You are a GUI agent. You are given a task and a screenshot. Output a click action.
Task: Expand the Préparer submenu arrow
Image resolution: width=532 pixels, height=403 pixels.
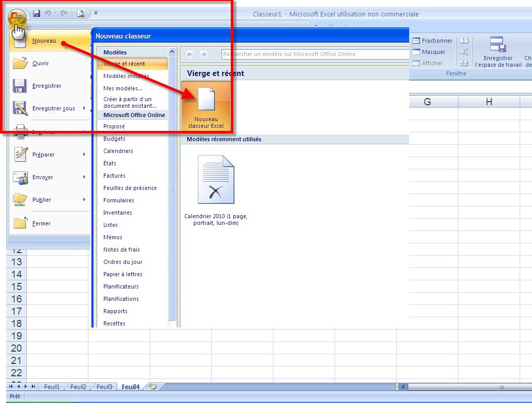point(84,155)
